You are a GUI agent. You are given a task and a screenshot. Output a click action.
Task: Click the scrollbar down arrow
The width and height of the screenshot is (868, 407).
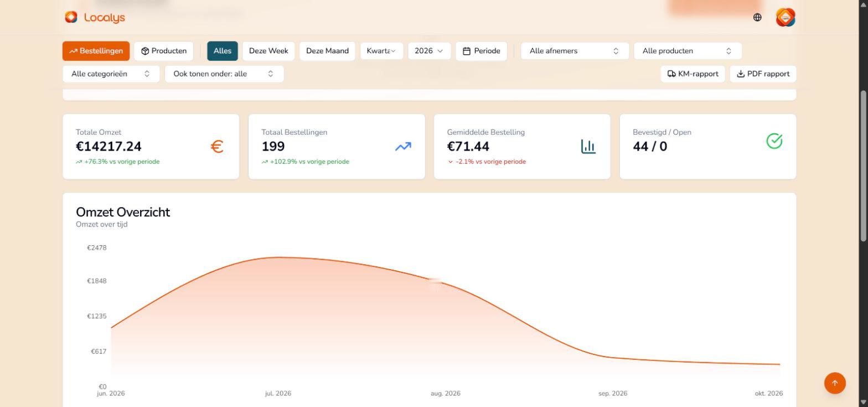point(863,402)
